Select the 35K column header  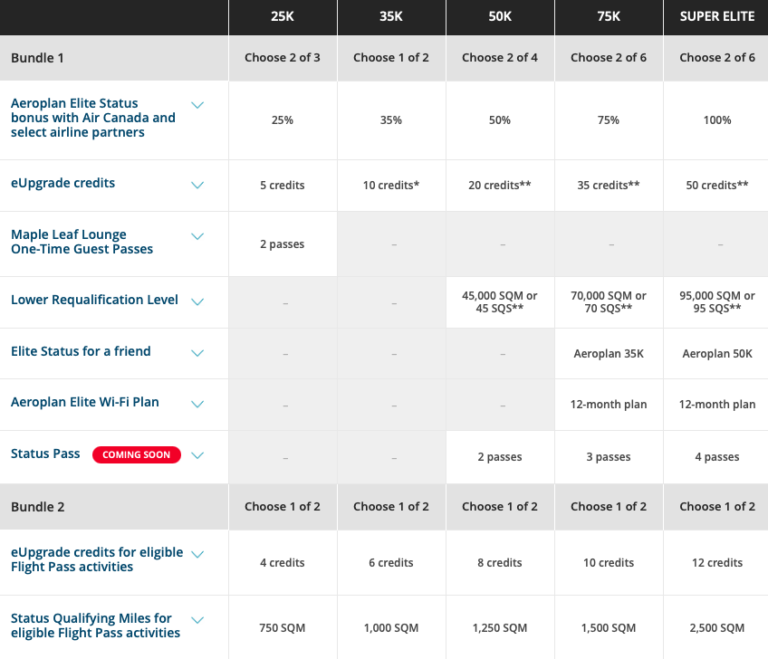(x=391, y=17)
